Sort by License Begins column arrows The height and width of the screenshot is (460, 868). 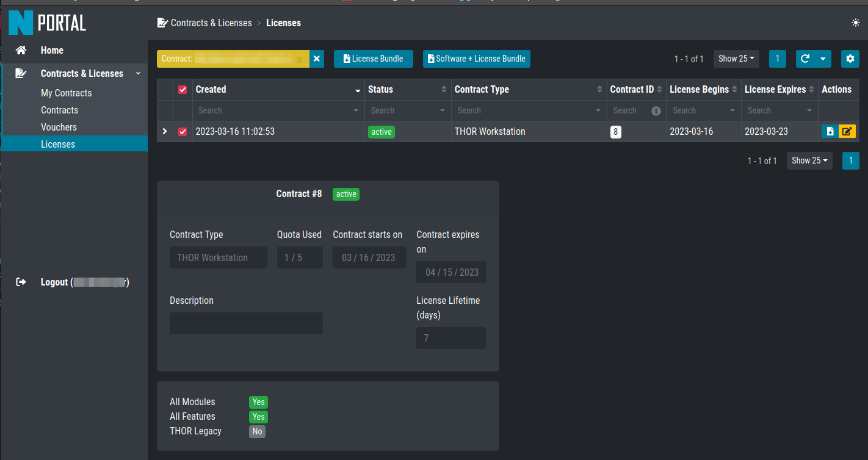(x=735, y=90)
